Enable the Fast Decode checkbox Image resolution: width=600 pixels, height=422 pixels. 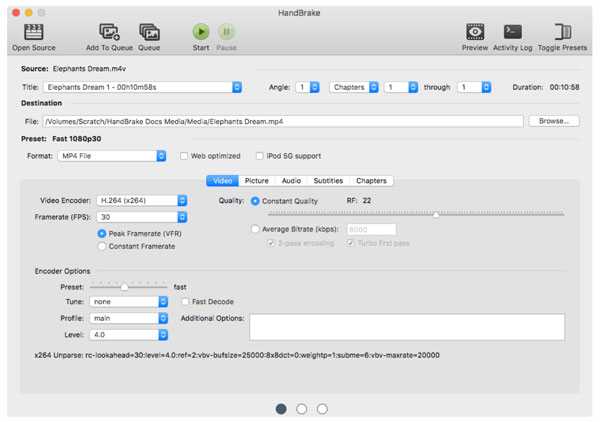tap(185, 301)
